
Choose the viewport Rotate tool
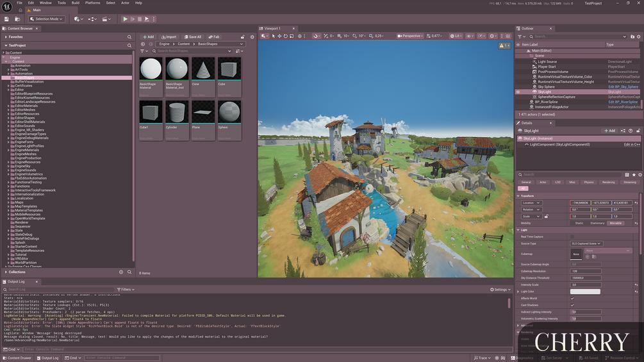[286, 36]
